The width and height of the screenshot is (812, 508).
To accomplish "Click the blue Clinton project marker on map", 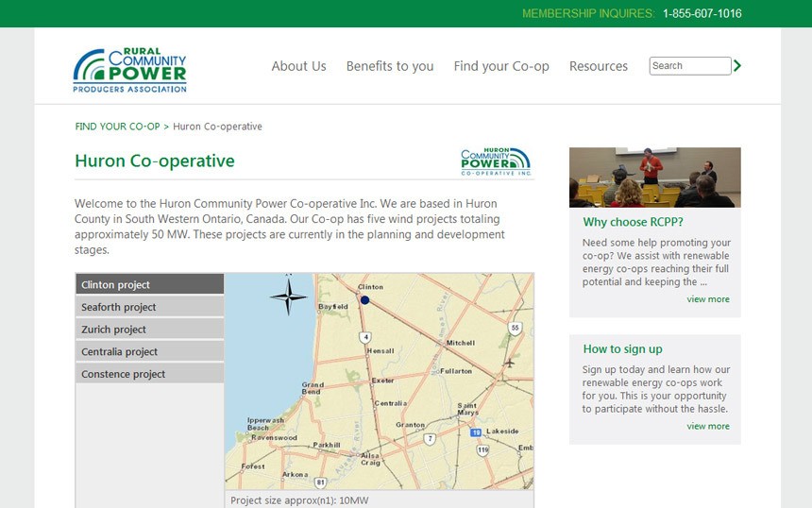I will (x=364, y=300).
